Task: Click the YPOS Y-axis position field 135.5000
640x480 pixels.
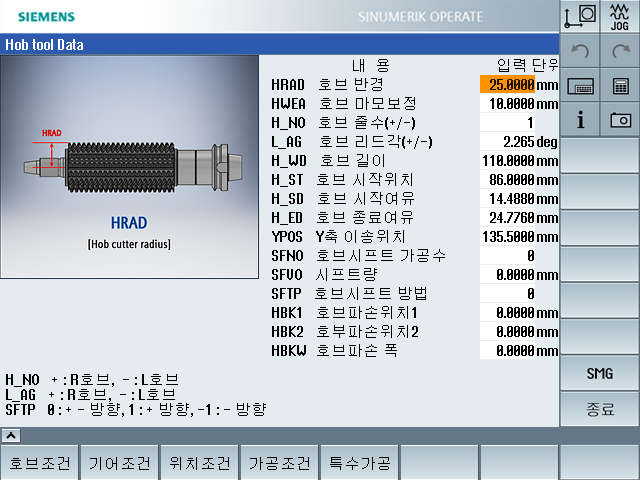Action: (x=507, y=236)
